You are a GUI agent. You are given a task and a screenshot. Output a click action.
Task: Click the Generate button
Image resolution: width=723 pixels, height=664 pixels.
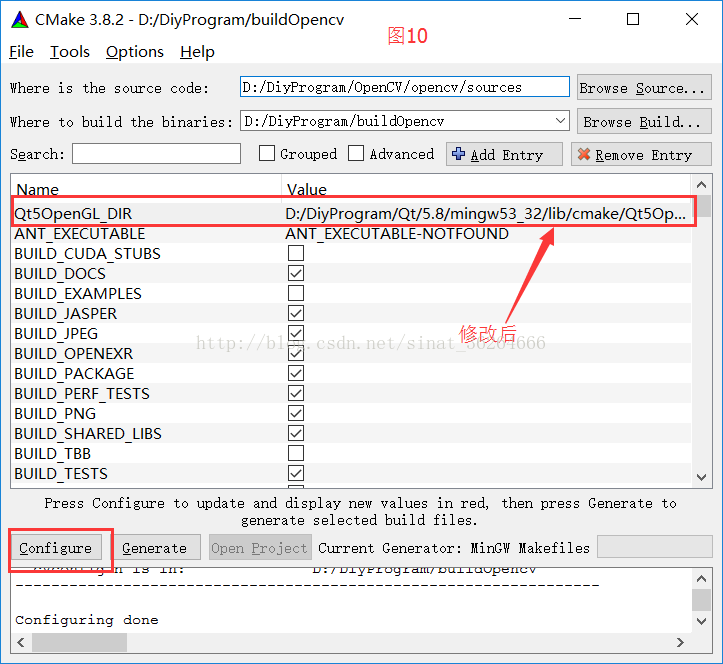click(156, 547)
